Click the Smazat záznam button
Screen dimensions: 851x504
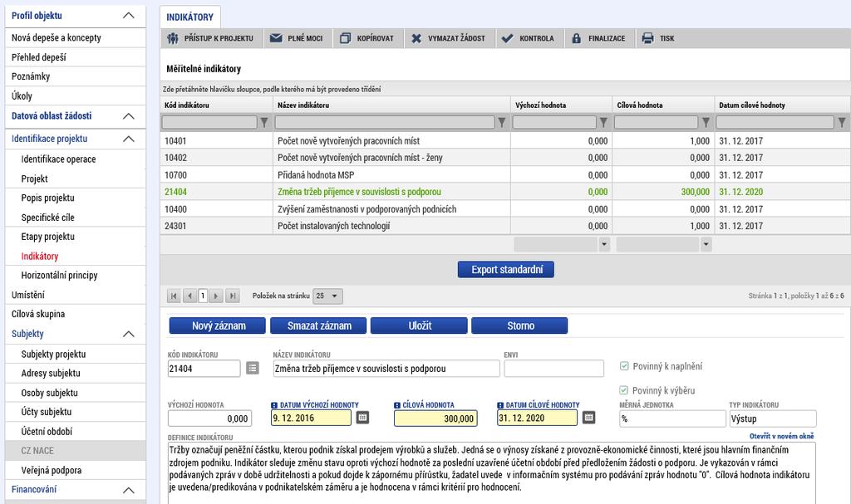318,325
